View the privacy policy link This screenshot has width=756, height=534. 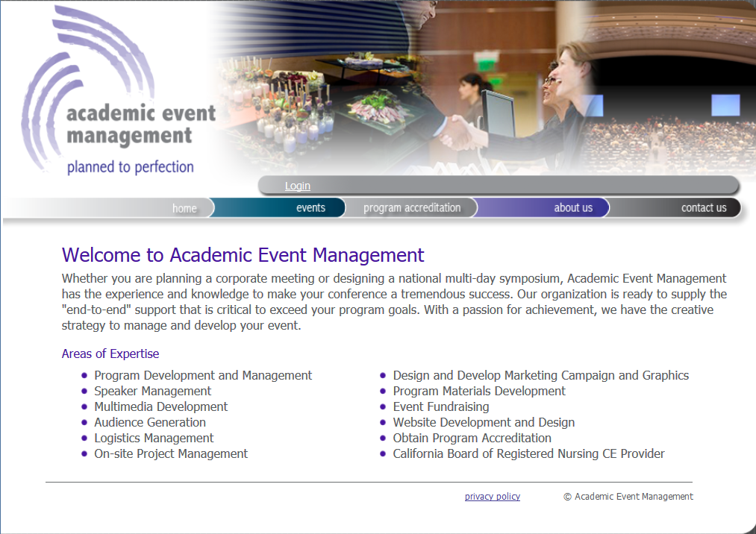coord(492,497)
